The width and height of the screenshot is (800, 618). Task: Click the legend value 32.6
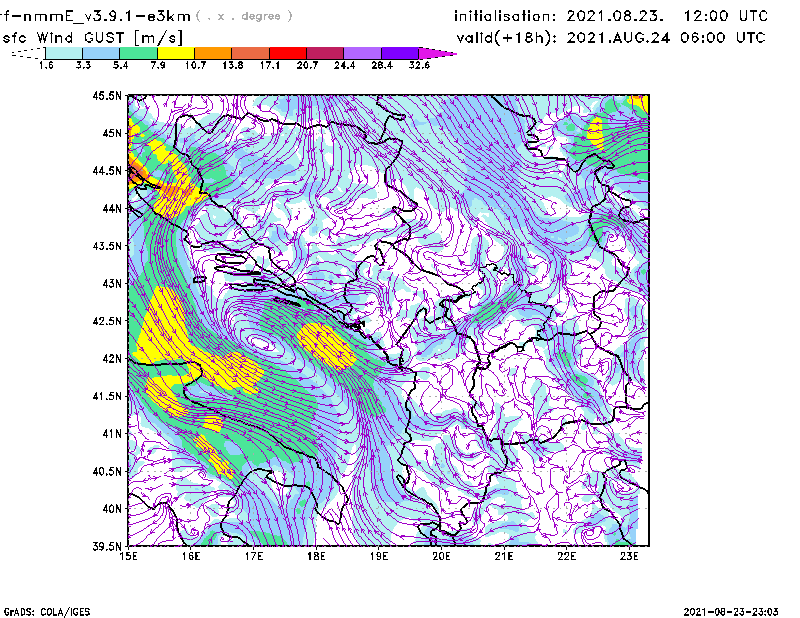coord(419,65)
